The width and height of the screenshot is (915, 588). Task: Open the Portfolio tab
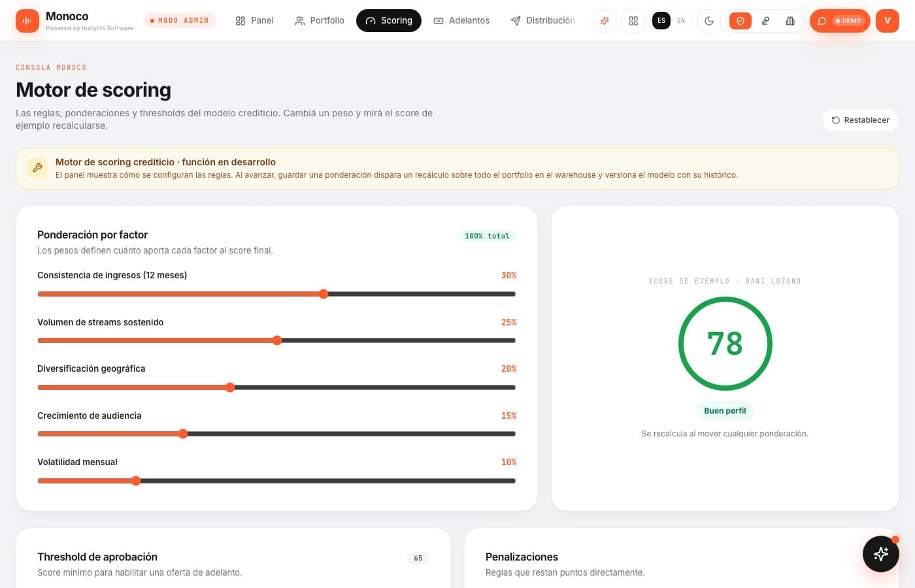pos(320,21)
